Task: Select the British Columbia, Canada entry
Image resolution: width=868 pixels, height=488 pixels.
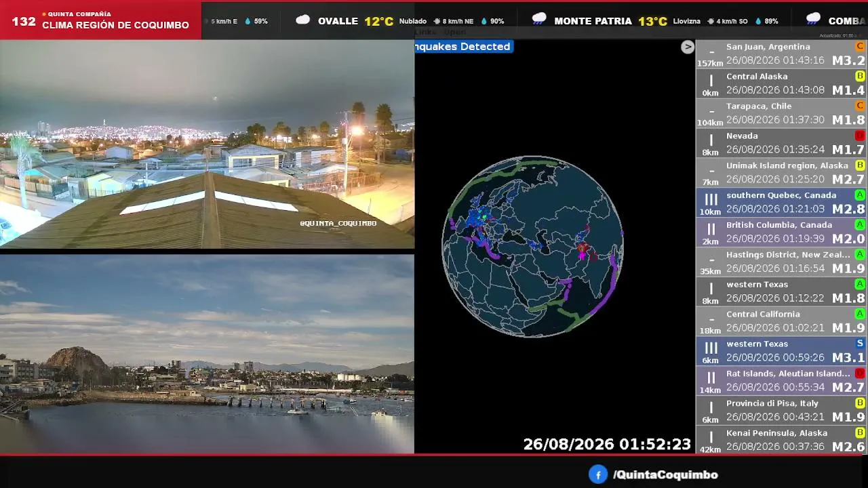Action: pyautogui.click(x=781, y=232)
